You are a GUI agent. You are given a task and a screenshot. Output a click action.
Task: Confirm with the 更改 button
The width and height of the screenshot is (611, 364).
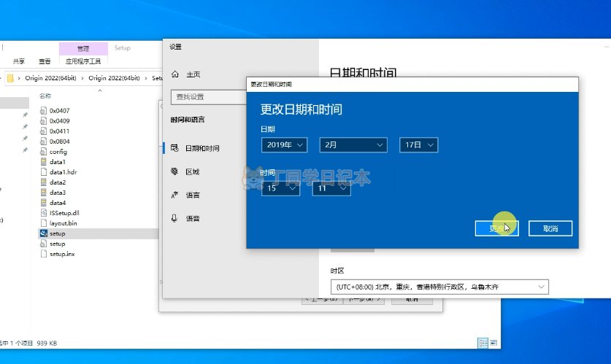[496, 228]
